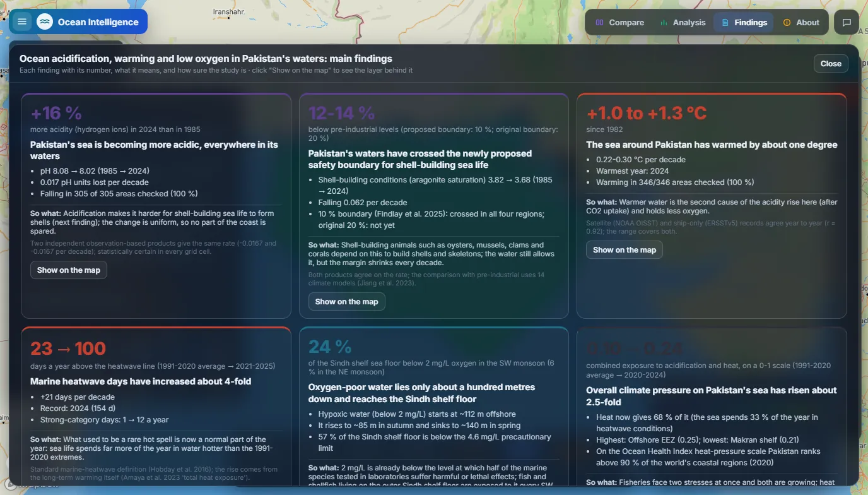Click bullet "Strong-category days: 1 → 12 a year"
Image resolution: width=868 pixels, height=495 pixels.
click(105, 420)
